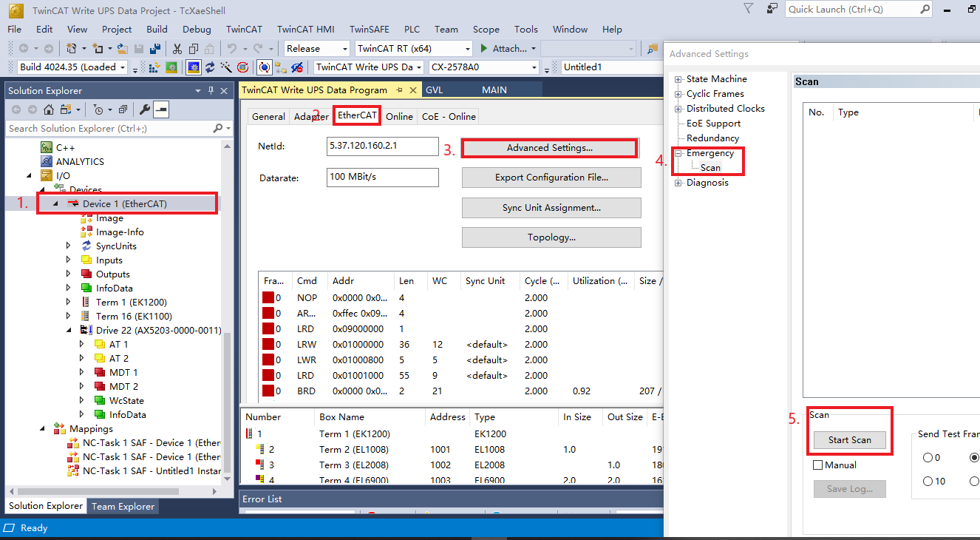Open the GVL document tab
Screen dimensions: 980x540
(x=434, y=90)
